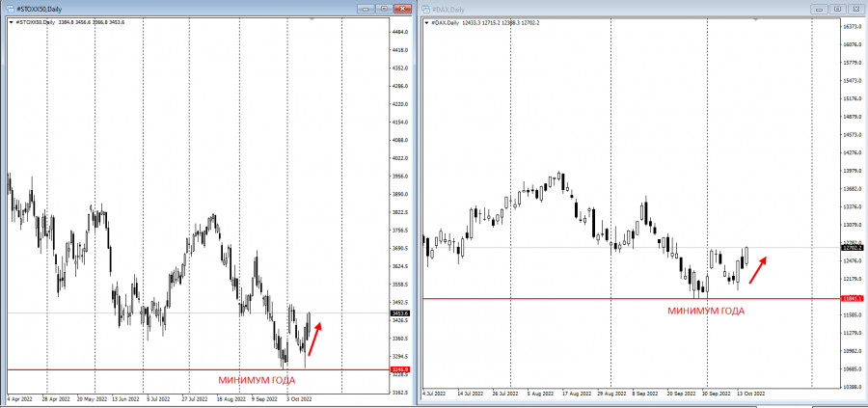
Task: Click the #DAX,Daily title bar text
Action: 448,10
